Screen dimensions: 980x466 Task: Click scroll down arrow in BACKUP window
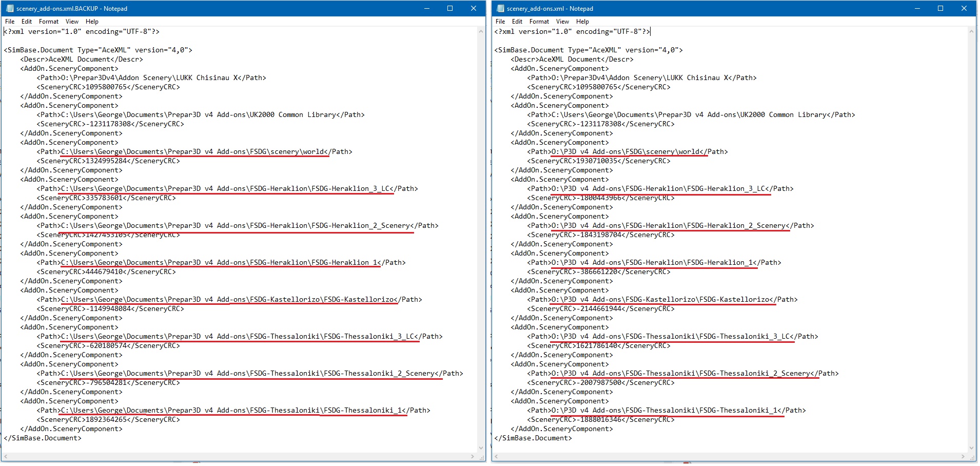[481, 448]
